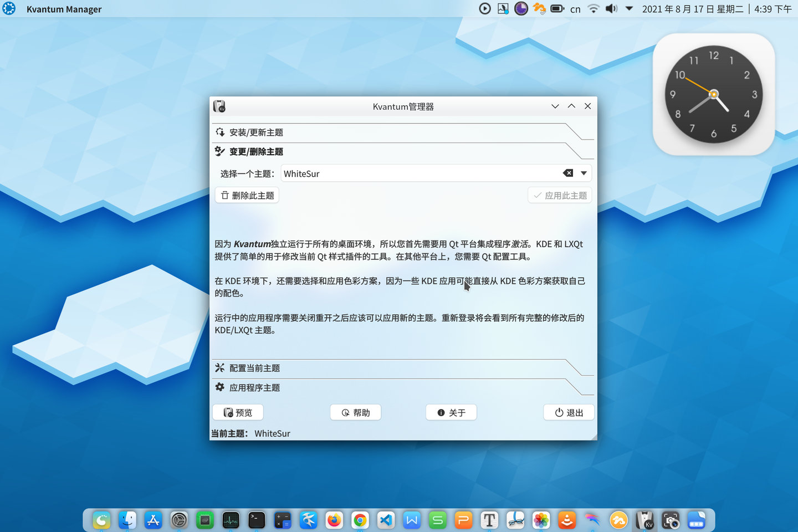Open Visual Studio Code in dock
Viewport: 798px width, 532px height.
point(386,520)
